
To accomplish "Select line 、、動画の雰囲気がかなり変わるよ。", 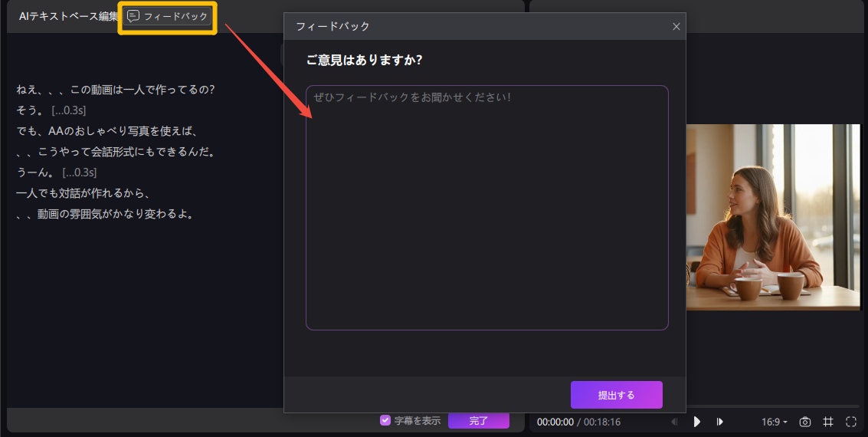I will click(x=105, y=214).
